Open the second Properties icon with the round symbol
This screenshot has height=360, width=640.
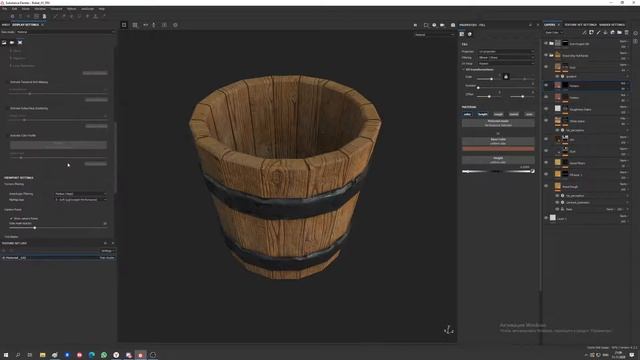point(470,34)
